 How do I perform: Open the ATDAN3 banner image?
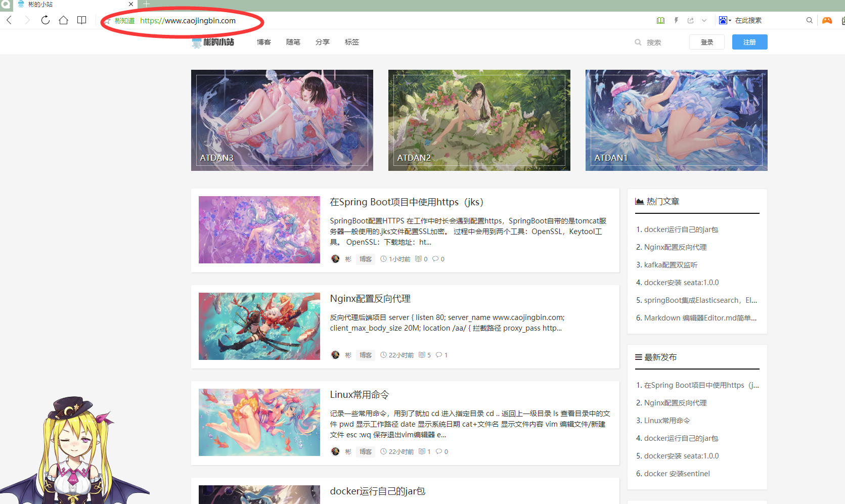click(x=282, y=120)
